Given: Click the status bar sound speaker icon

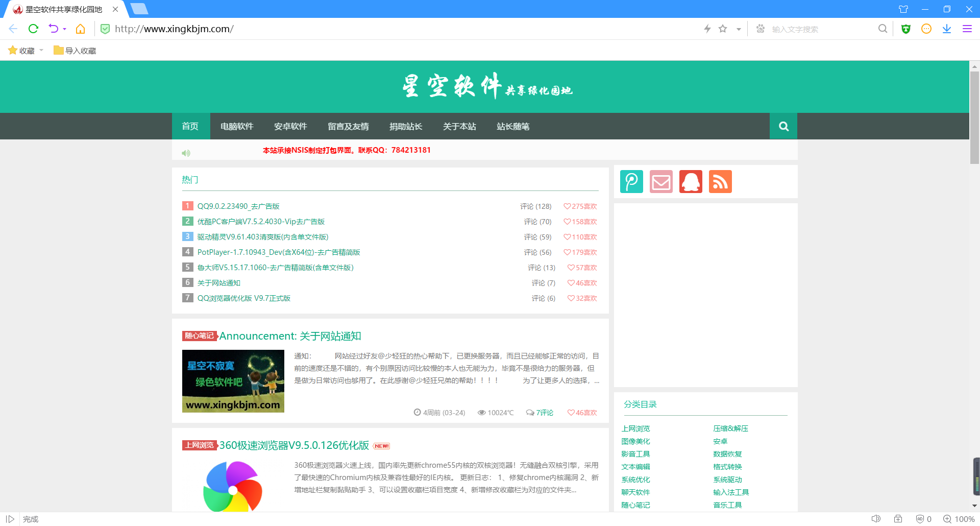Looking at the screenshot, I should click(x=876, y=519).
